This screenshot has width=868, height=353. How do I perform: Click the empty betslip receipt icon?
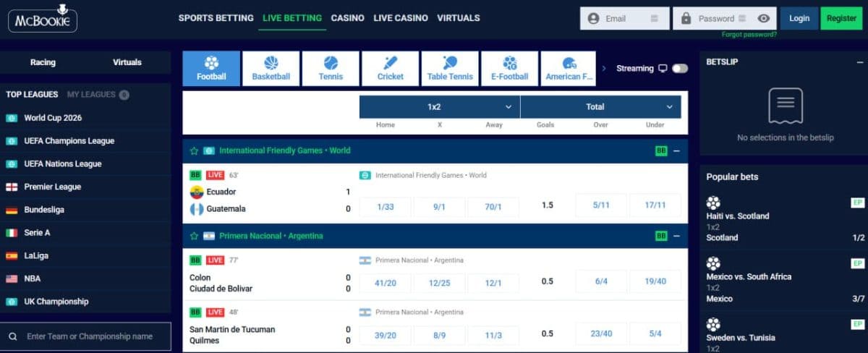click(x=786, y=106)
